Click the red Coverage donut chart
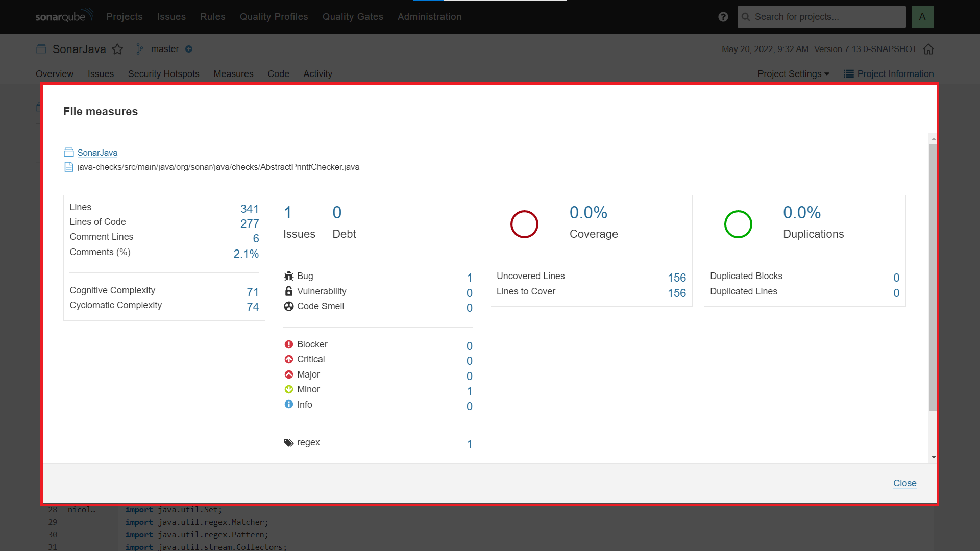Screen dimensions: 980x551 point(524,224)
